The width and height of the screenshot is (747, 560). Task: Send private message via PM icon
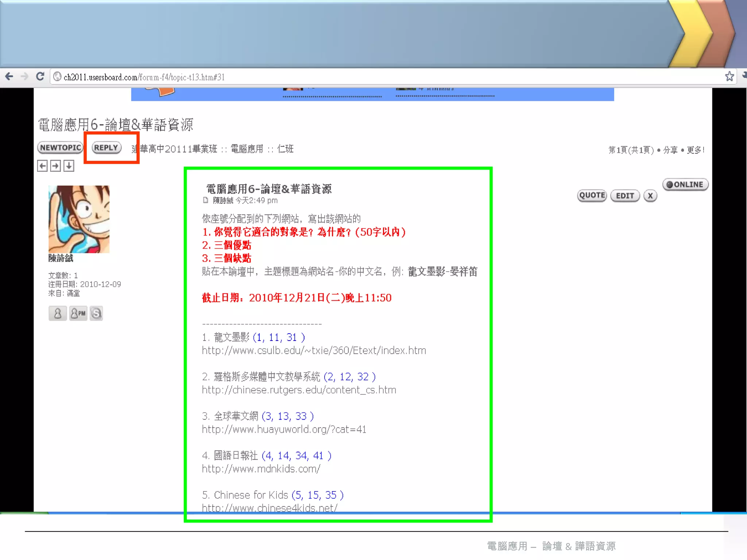(x=78, y=313)
